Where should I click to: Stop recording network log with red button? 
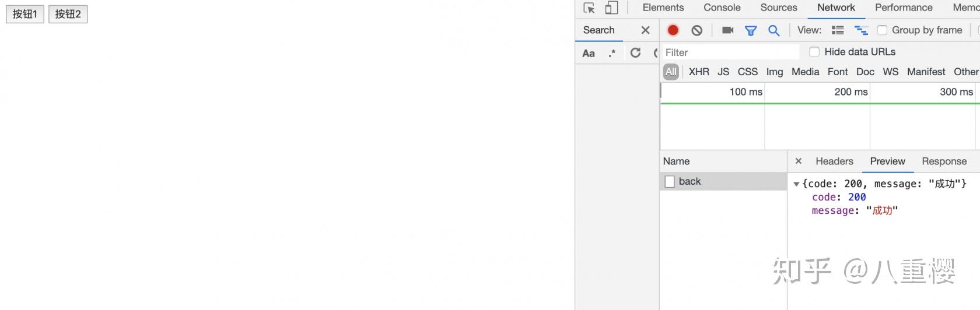point(673,30)
